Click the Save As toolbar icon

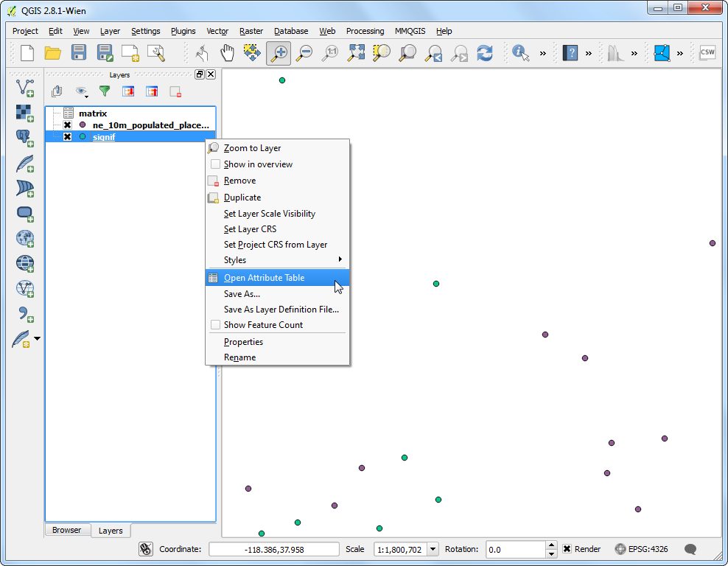coord(105,52)
